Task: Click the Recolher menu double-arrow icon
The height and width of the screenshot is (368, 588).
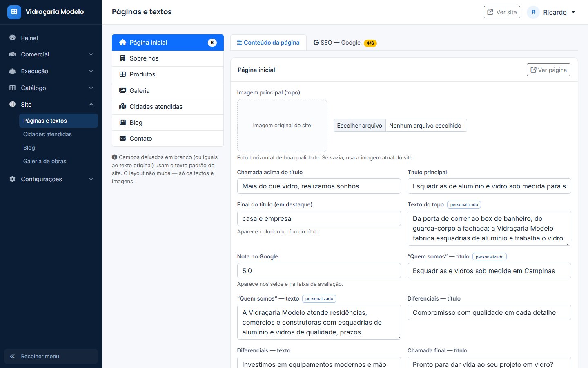Action: 13,356
